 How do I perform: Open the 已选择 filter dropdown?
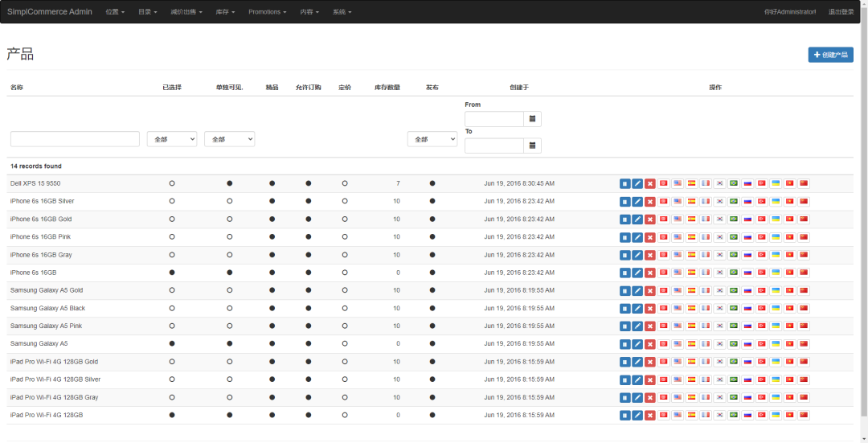click(172, 139)
